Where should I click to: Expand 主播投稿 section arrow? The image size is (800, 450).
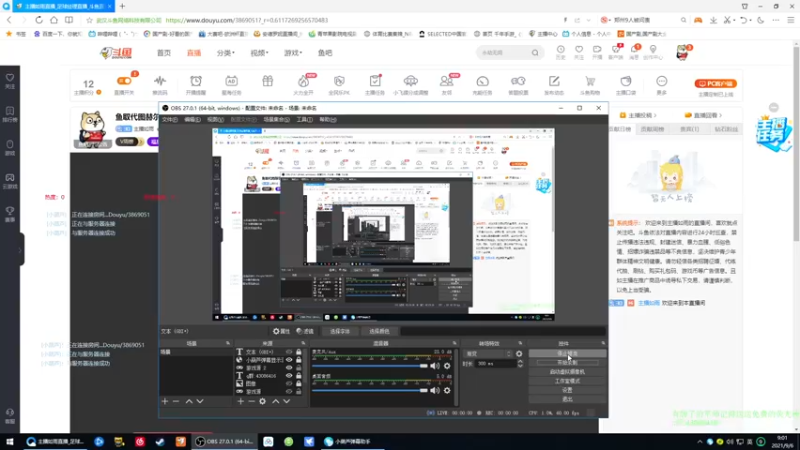pos(655,115)
